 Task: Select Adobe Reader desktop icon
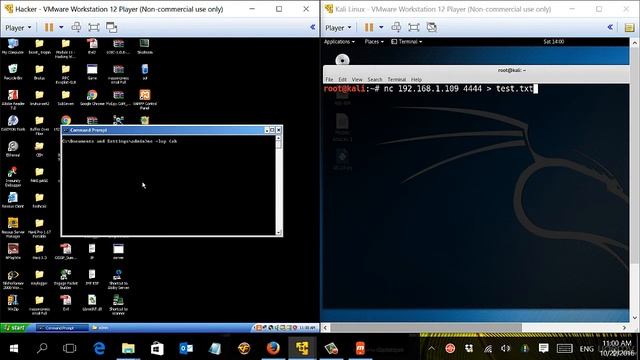pyautogui.click(x=13, y=100)
